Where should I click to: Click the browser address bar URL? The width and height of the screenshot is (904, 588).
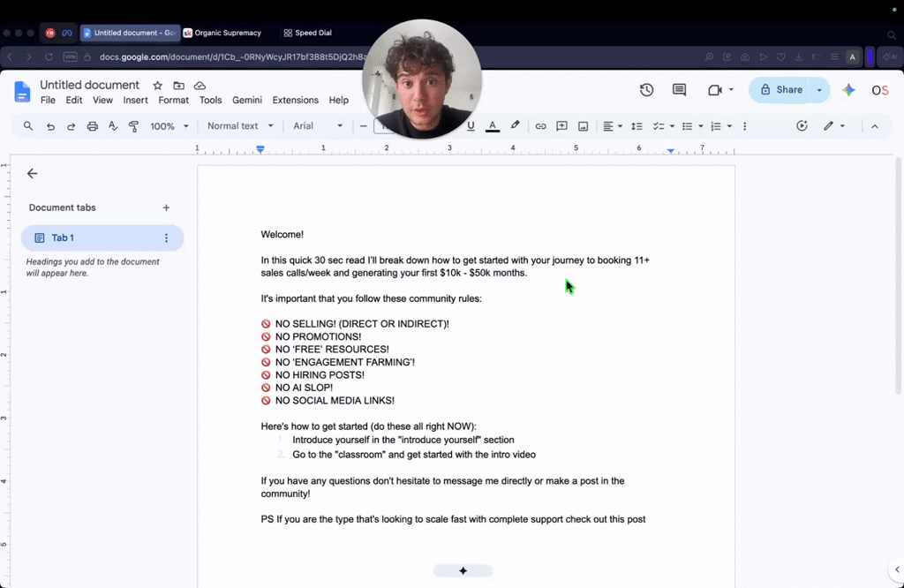(233, 57)
